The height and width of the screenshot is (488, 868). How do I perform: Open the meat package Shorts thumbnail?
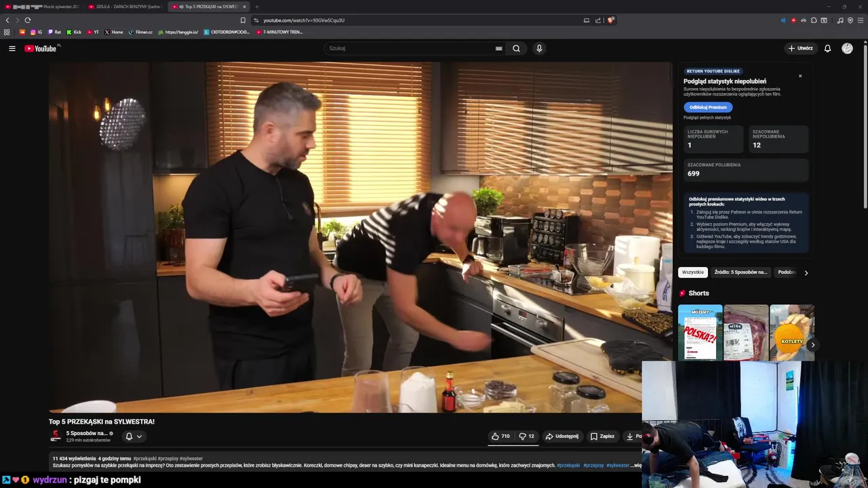[x=746, y=332]
